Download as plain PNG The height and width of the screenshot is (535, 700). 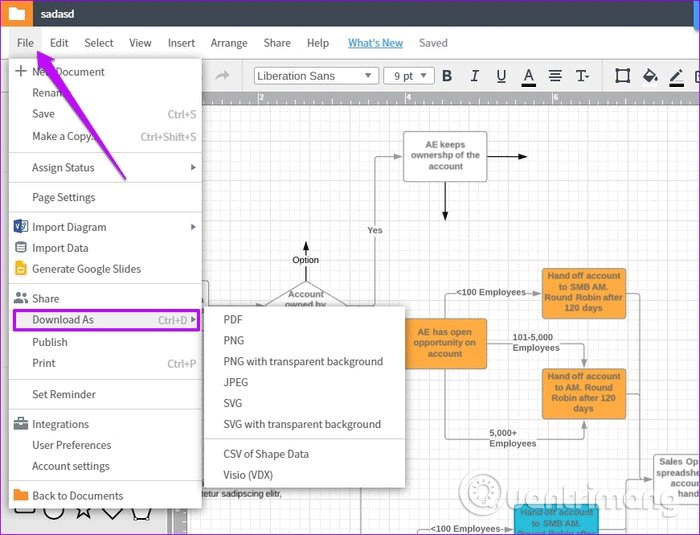tap(304, 340)
